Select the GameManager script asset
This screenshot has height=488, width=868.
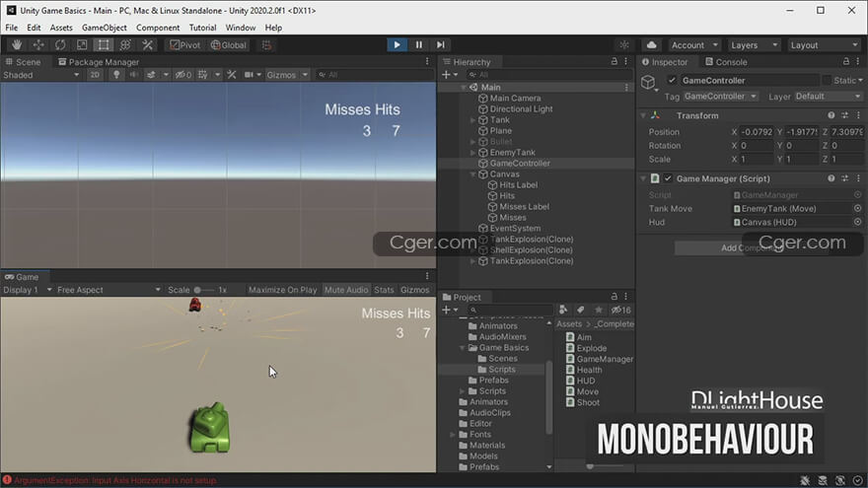point(600,359)
